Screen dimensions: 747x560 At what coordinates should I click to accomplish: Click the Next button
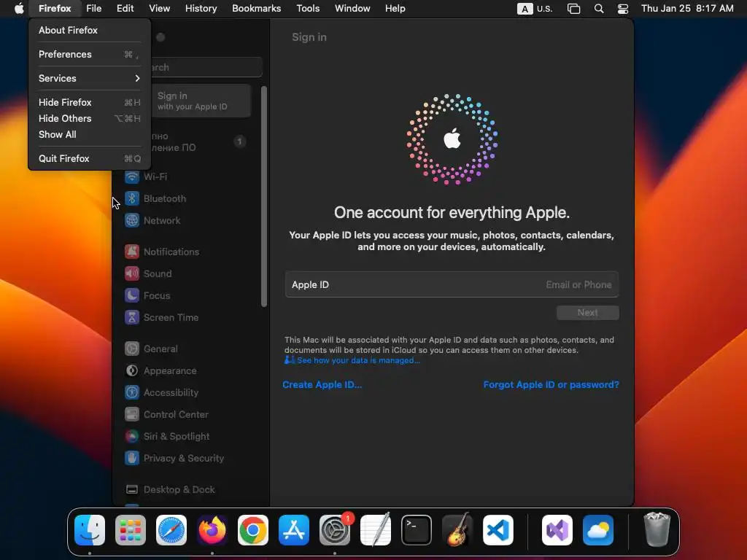pos(588,313)
